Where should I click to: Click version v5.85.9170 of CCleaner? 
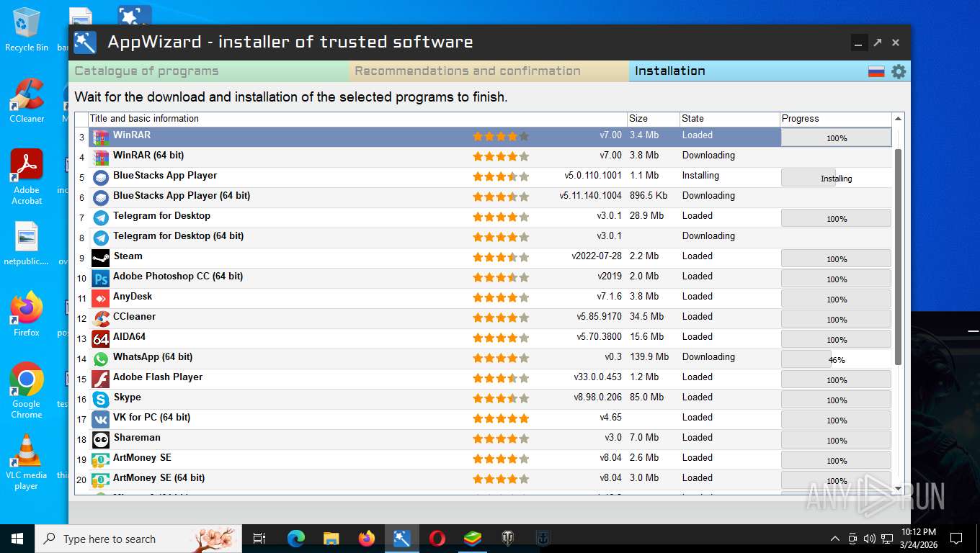tap(599, 316)
